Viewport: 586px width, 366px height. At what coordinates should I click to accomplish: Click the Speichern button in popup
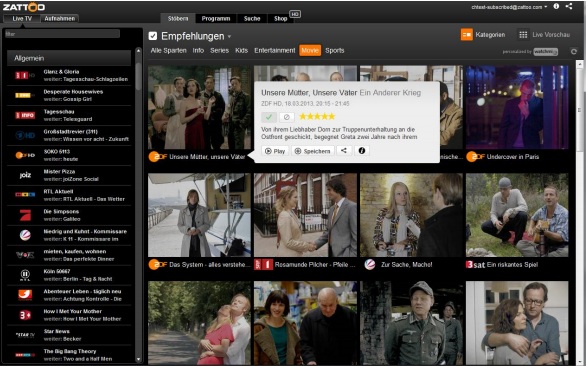pos(313,151)
